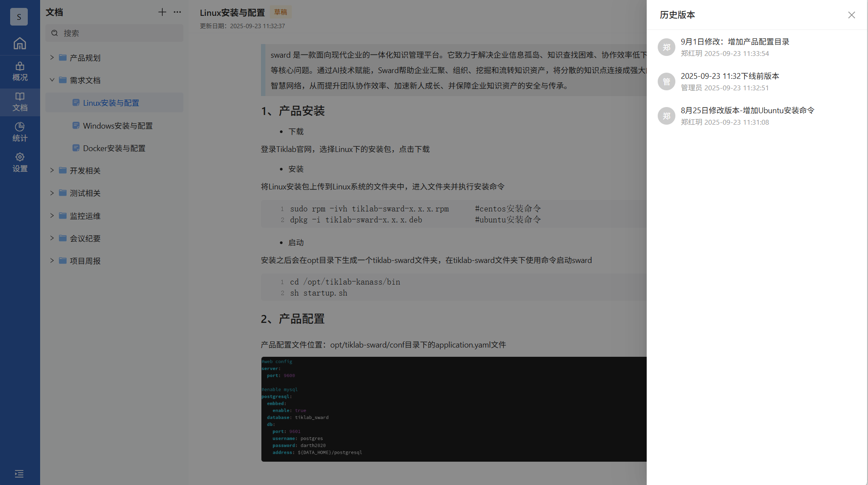Click the 历史版本 panel title
The image size is (868, 485).
click(x=677, y=15)
